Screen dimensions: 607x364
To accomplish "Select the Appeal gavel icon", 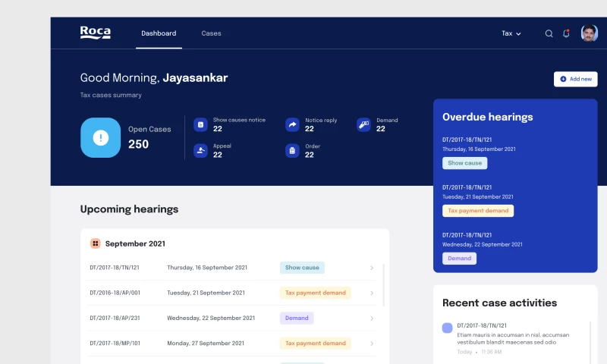I will tap(200, 150).
